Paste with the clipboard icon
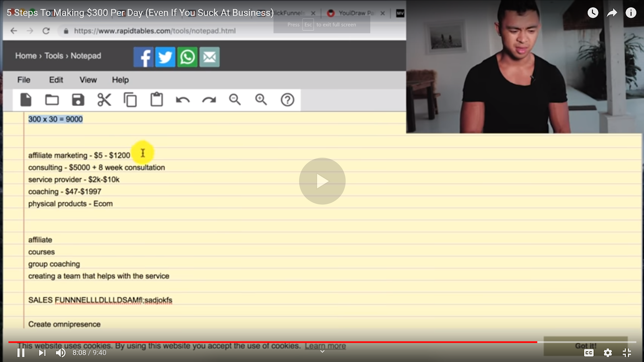Viewport: 644px width, 362px height. coord(157,99)
